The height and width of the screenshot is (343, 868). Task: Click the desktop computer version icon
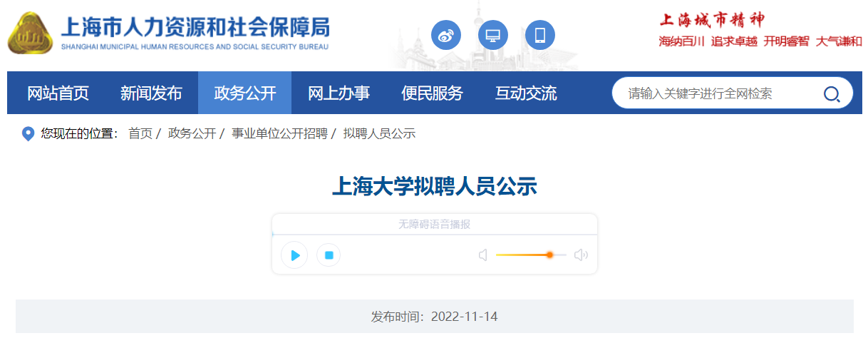(x=493, y=35)
